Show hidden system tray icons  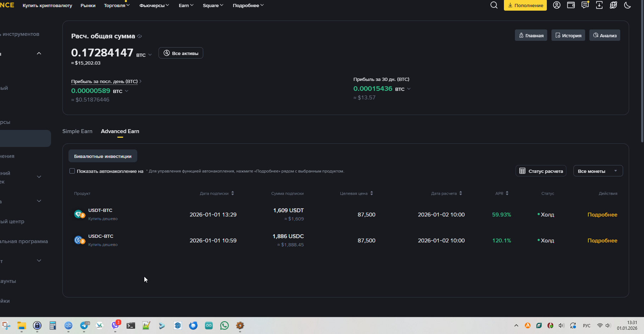pos(516,325)
